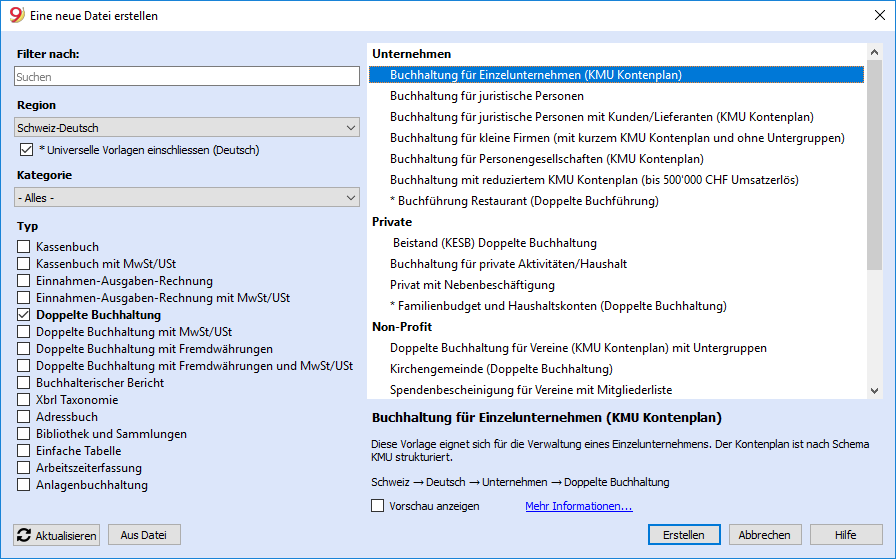Open the Mehr Informationen link

(x=579, y=506)
